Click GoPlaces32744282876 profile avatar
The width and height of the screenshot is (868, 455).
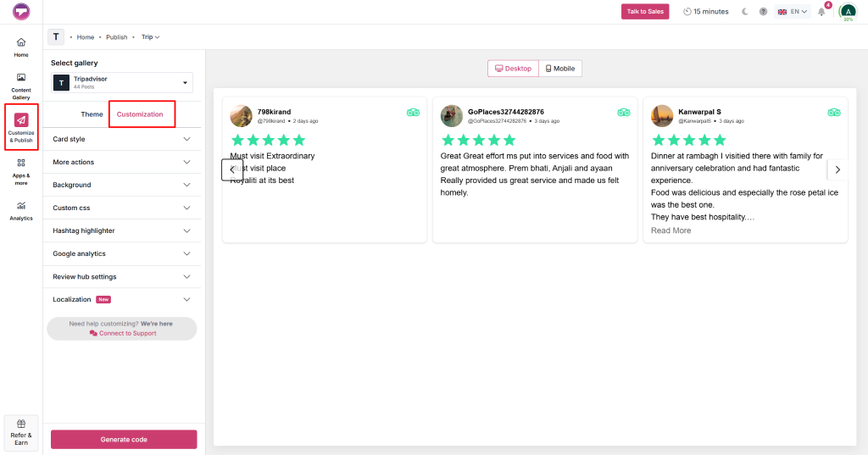pos(452,116)
